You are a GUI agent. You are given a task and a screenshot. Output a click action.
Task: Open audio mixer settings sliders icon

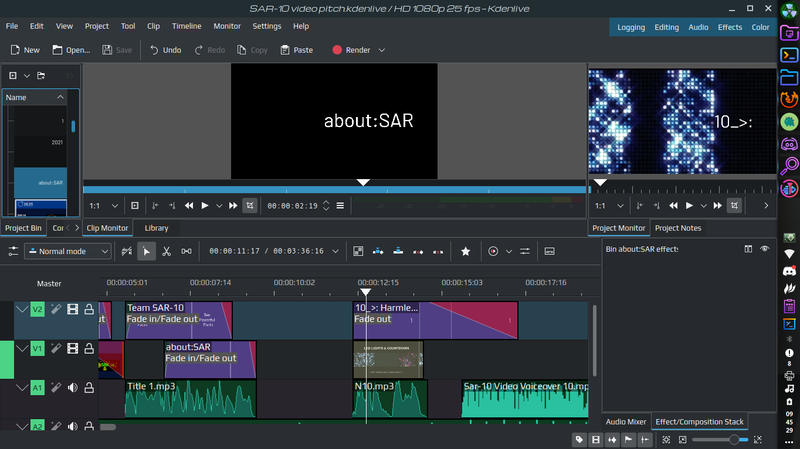[x=524, y=251]
